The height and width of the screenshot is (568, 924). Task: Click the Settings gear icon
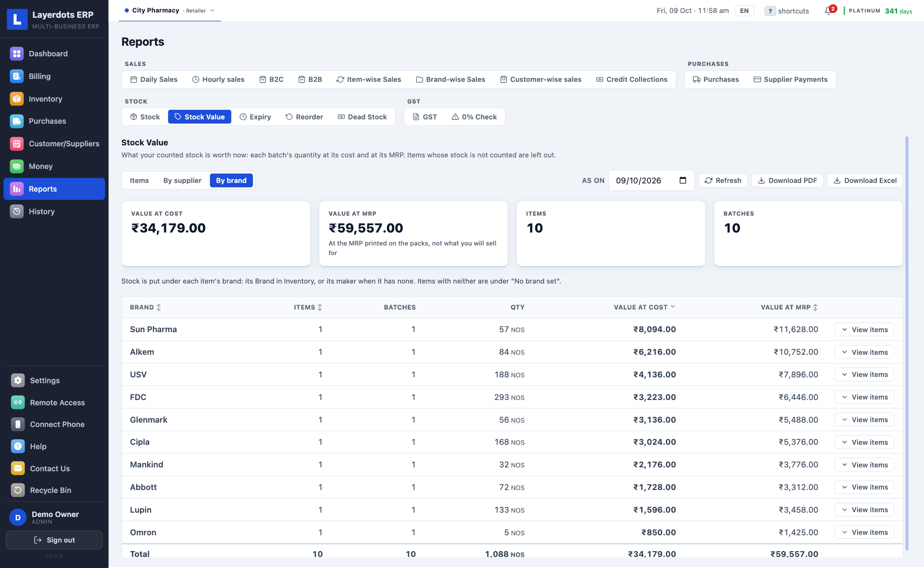click(18, 380)
